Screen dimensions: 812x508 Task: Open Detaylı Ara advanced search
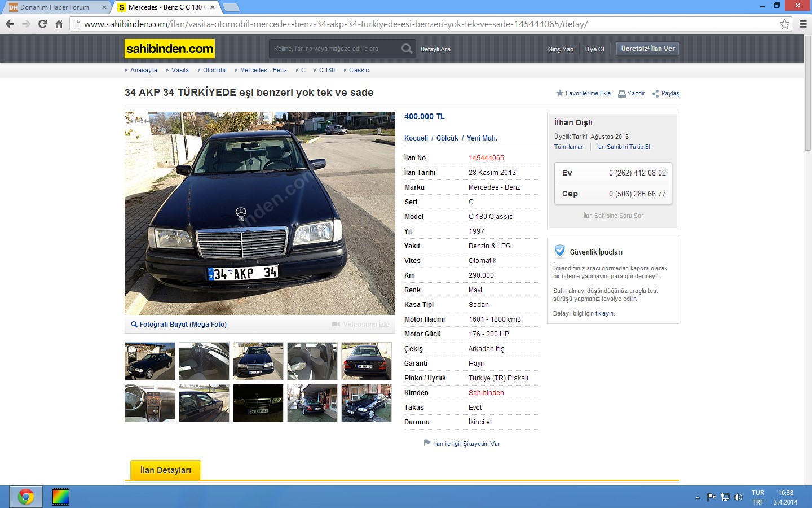[x=435, y=49]
